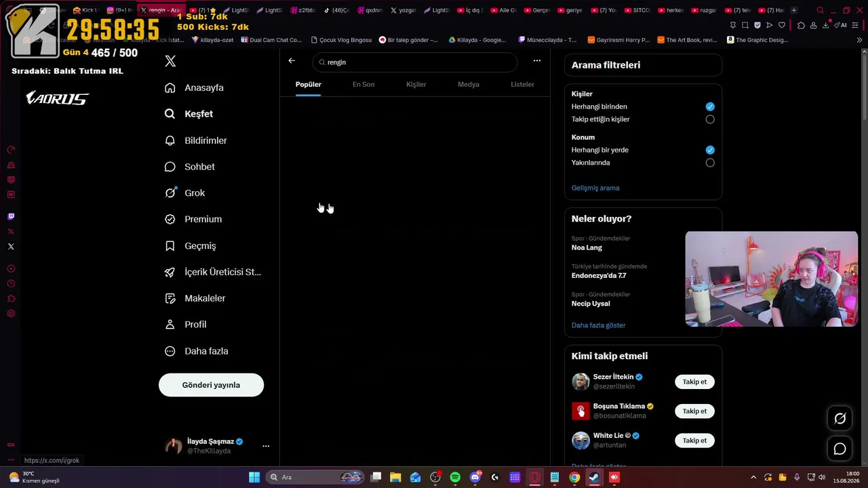Open The Art Book bookmark
The height and width of the screenshot is (488, 868).
pos(687,40)
